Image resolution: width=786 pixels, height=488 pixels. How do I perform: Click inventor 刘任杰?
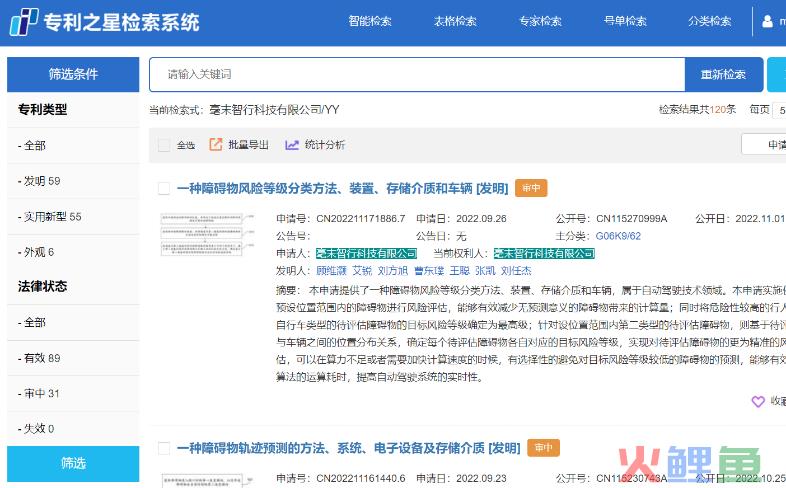(x=516, y=271)
